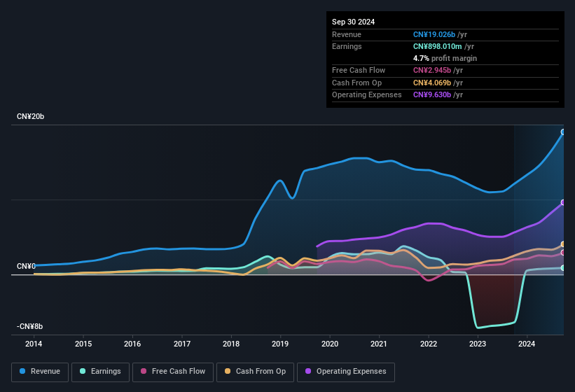Viewport: 575px width, 392px height.
Task: Click the Sep 30 2024 tooltip date header
Action: coord(353,22)
